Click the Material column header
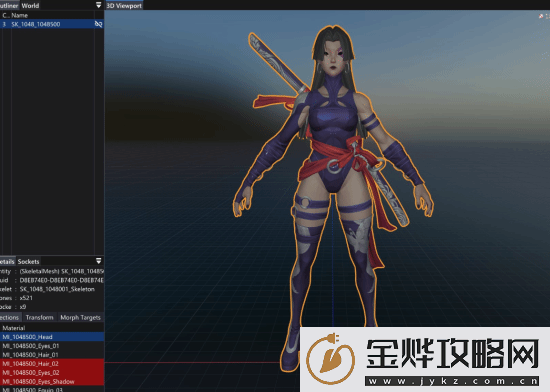The width and height of the screenshot is (550, 392). [14, 328]
